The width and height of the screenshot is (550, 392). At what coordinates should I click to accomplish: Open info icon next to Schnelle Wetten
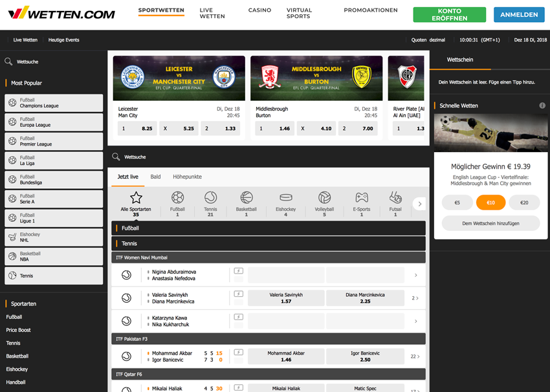[542, 105]
